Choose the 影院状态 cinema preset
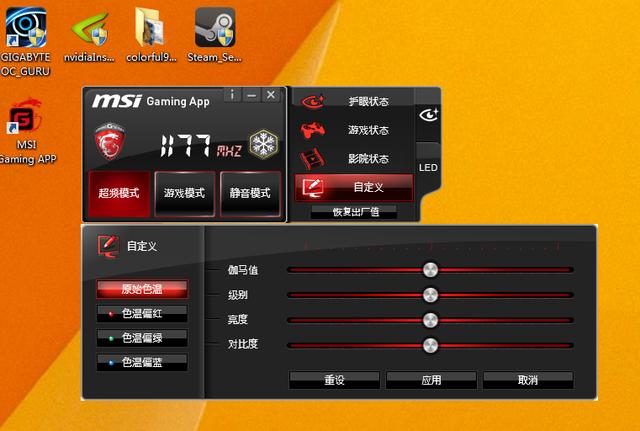The width and height of the screenshot is (640, 431). (353, 159)
